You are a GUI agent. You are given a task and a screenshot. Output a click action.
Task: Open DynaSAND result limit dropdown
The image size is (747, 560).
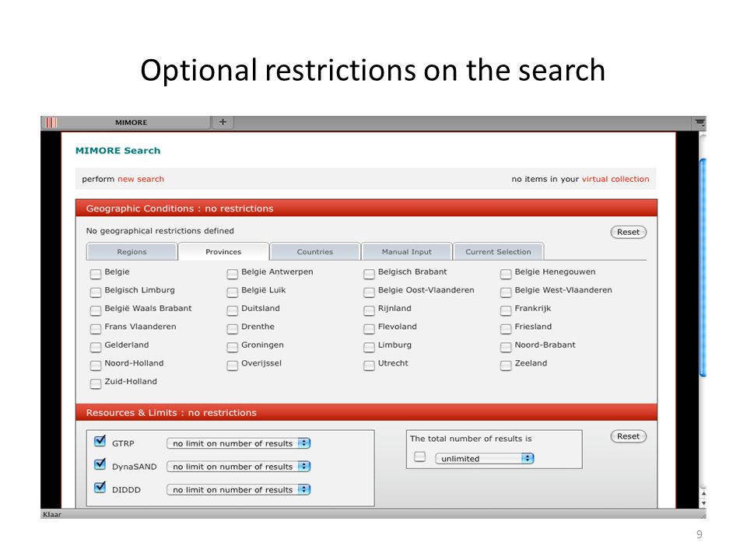coord(239,467)
